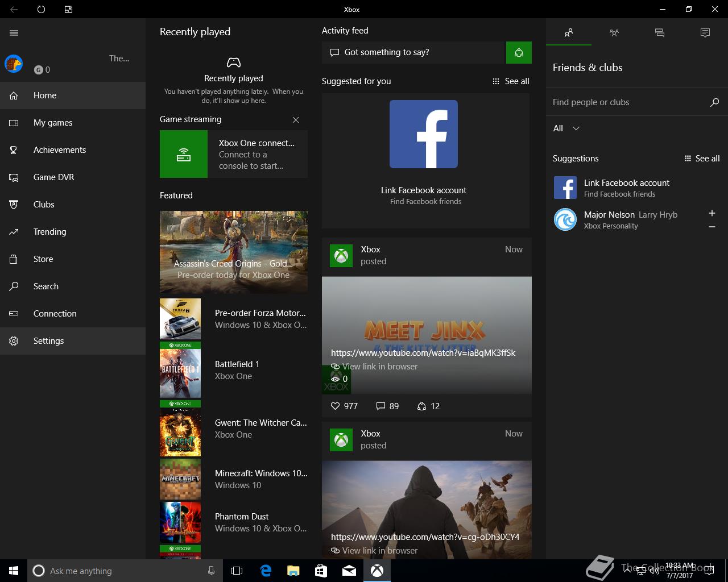Click See all in Suggested for you
This screenshot has height=582, width=728.
tap(511, 81)
